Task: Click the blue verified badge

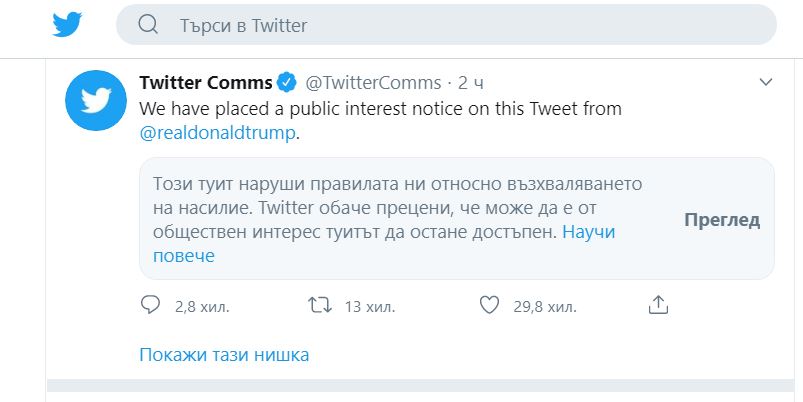Action: [287, 82]
